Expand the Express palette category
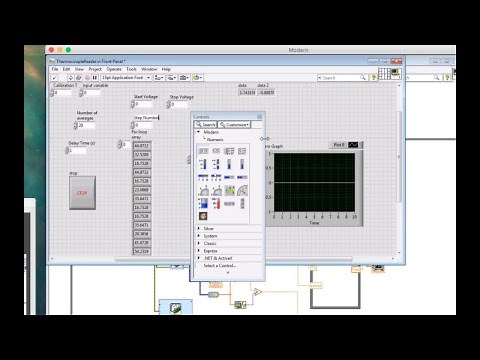 tap(199, 251)
